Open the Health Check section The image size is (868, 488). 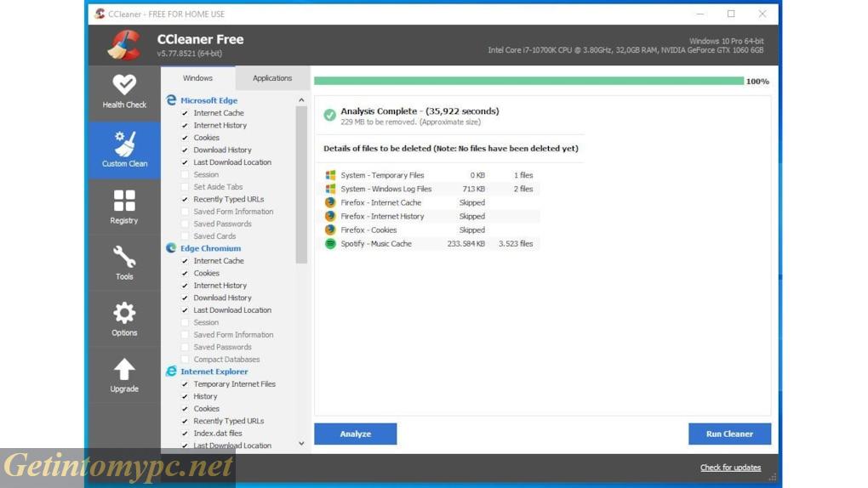[124, 92]
